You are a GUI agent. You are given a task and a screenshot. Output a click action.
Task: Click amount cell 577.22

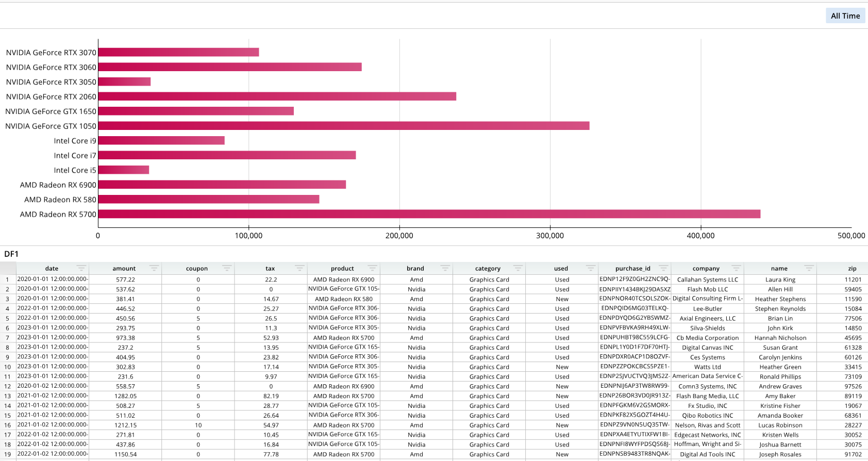click(x=125, y=279)
